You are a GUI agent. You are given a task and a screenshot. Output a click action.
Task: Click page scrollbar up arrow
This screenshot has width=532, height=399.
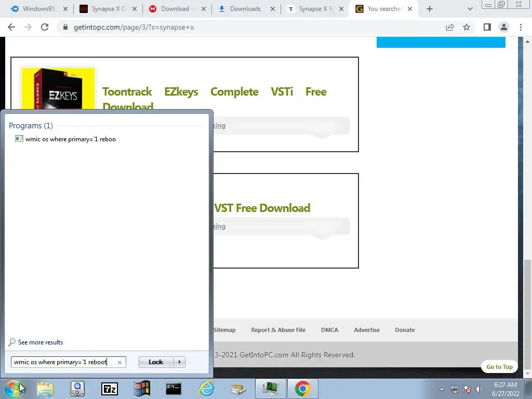[x=528, y=42]
